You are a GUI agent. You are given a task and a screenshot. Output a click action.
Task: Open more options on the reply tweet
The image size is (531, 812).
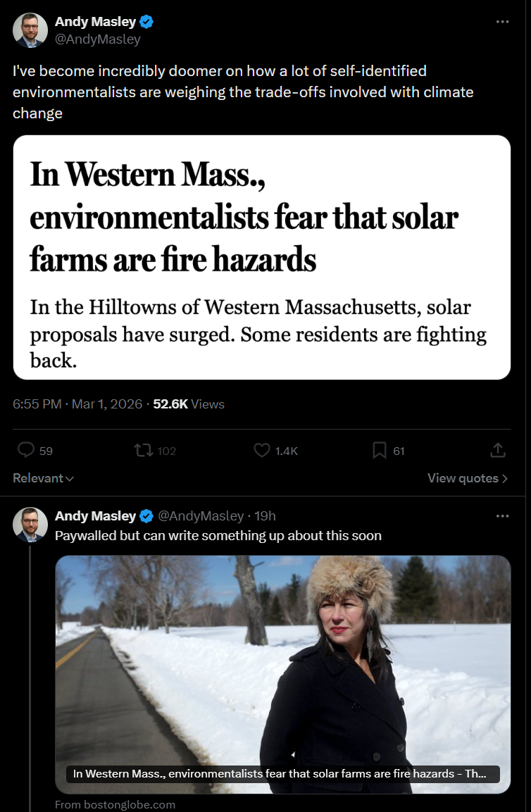click(x=501, y=516)
